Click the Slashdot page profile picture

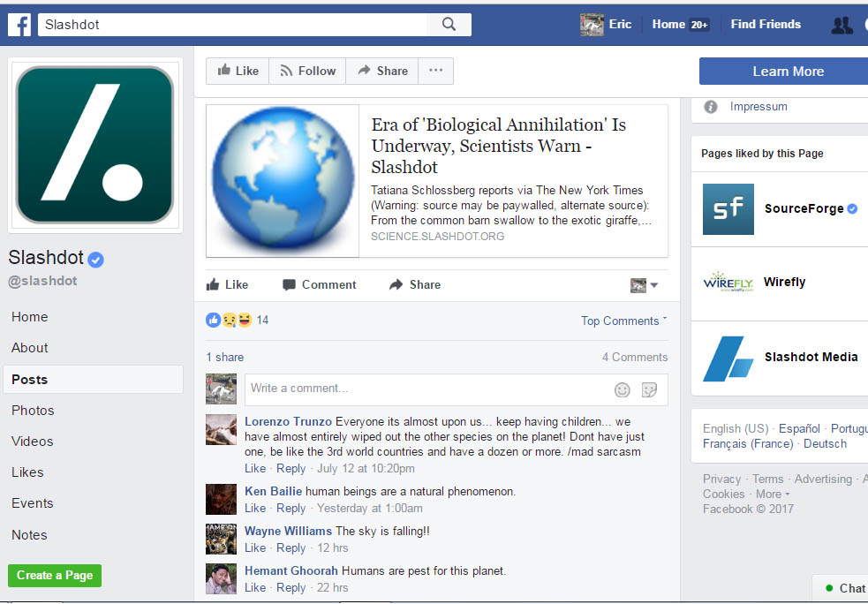(94, 145)
